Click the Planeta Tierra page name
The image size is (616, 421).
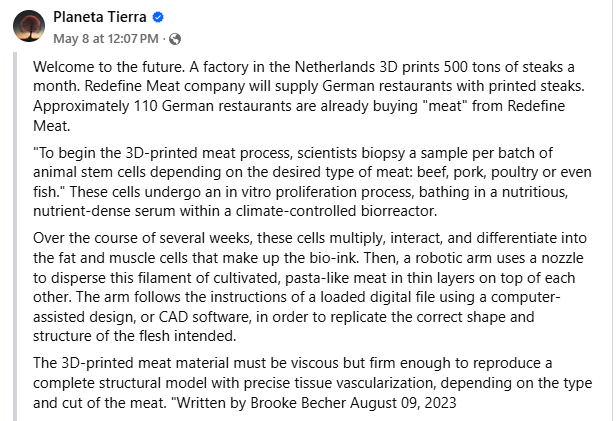[x=100, y=17]
